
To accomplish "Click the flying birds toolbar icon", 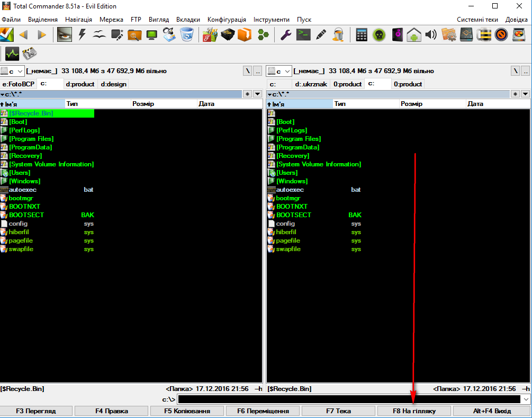I will (100, 34).
